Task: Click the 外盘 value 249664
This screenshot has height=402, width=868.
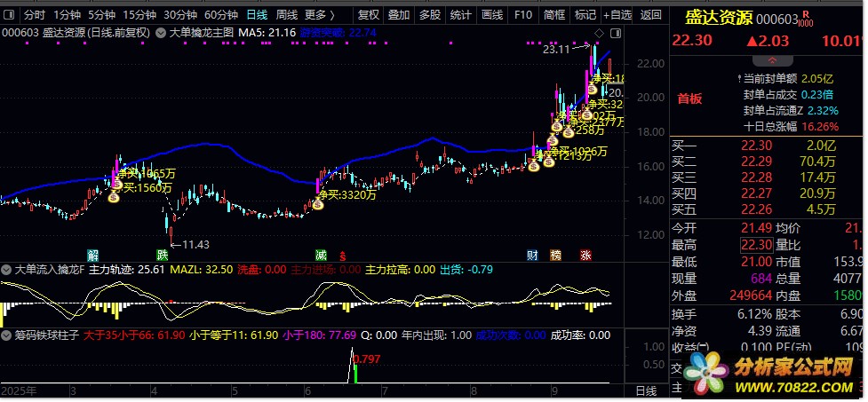Action: coord(750,296)
